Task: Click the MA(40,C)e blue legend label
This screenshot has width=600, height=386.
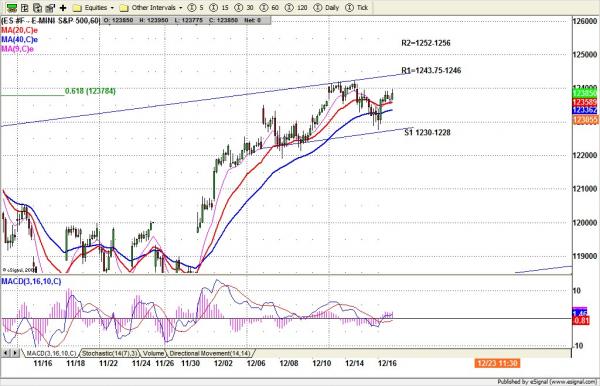Action: (x=20, y=39)
